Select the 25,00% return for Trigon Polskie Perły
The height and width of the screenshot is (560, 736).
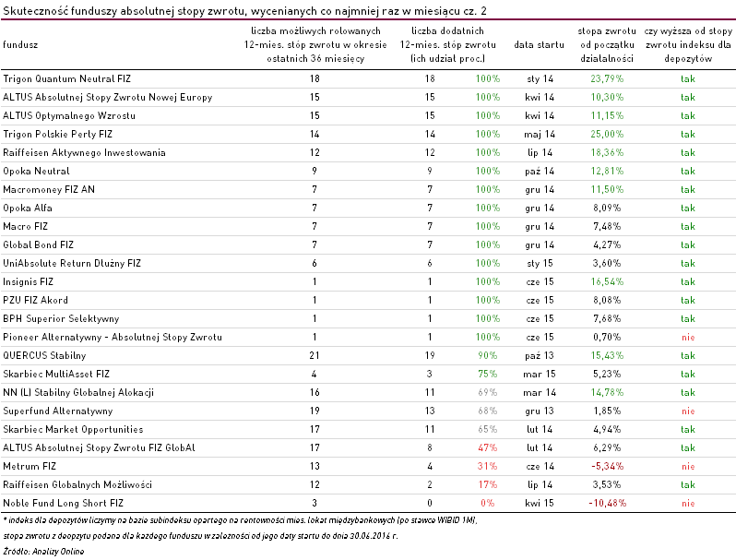point(607,134)
